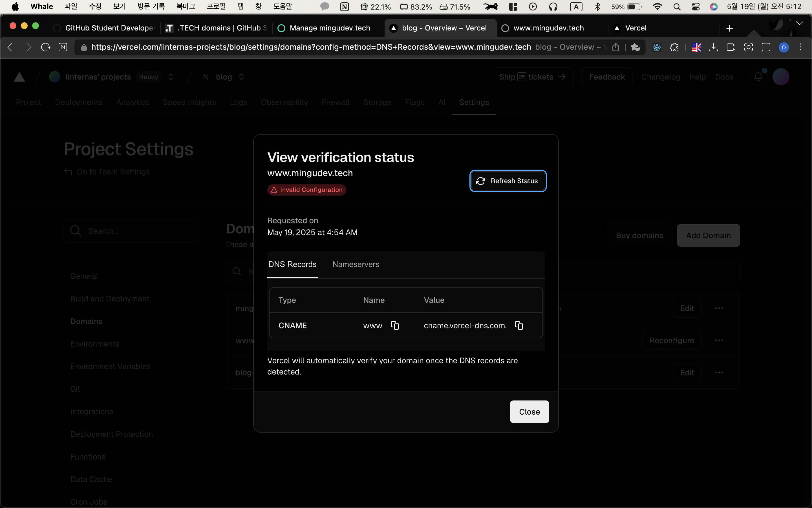812x508 pixels.
Task: Copy the cname.vercel-dns.com. value
Action: pos(519,325)
